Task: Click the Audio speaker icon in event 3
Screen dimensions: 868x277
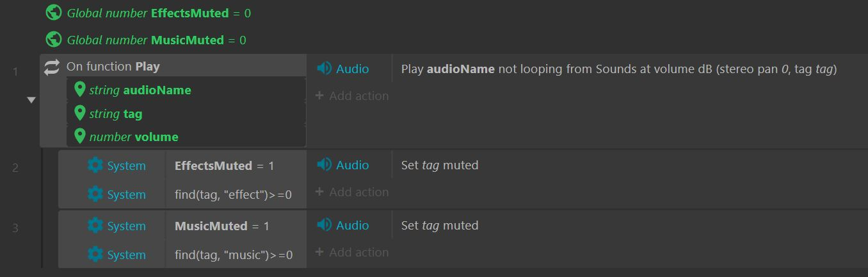Action: (x=325, y=225)
